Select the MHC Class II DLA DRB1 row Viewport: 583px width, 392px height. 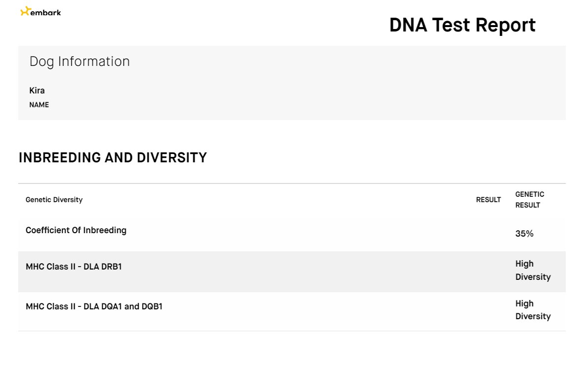coord(292,271)
